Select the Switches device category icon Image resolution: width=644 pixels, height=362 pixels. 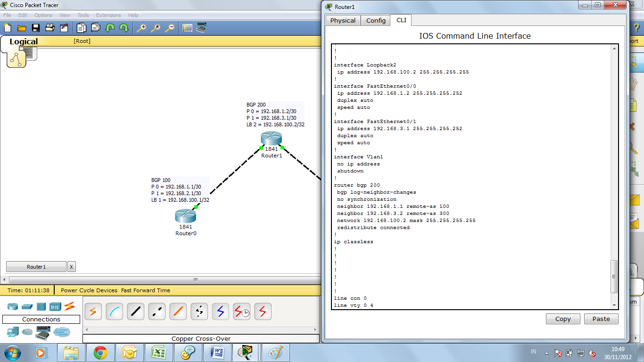tap(27, 307)
